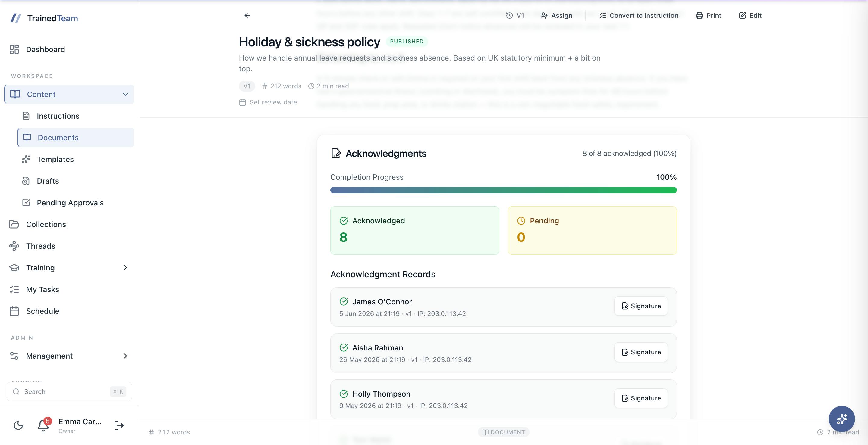Click the check icon beside James O'Connor
Image resolution: width=868 pixels, height=445 pixels.
pos(344,302)
